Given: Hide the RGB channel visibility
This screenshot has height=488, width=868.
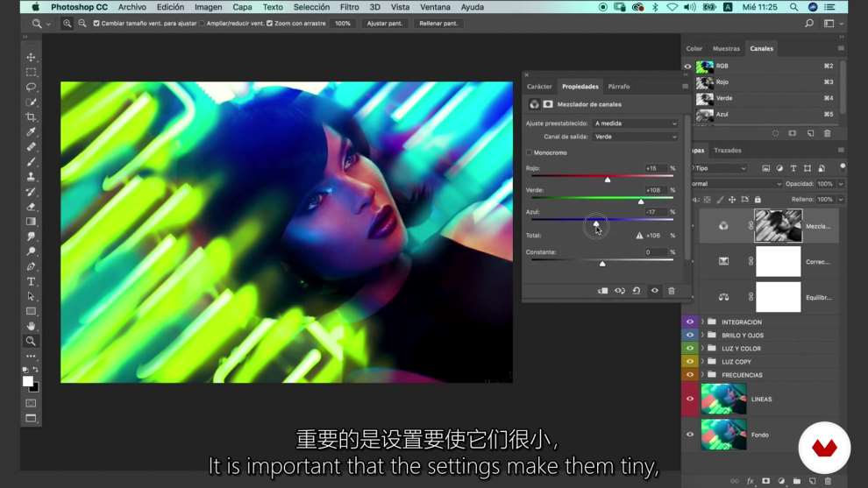Looking at the screenshot, I should click(687, 66).
